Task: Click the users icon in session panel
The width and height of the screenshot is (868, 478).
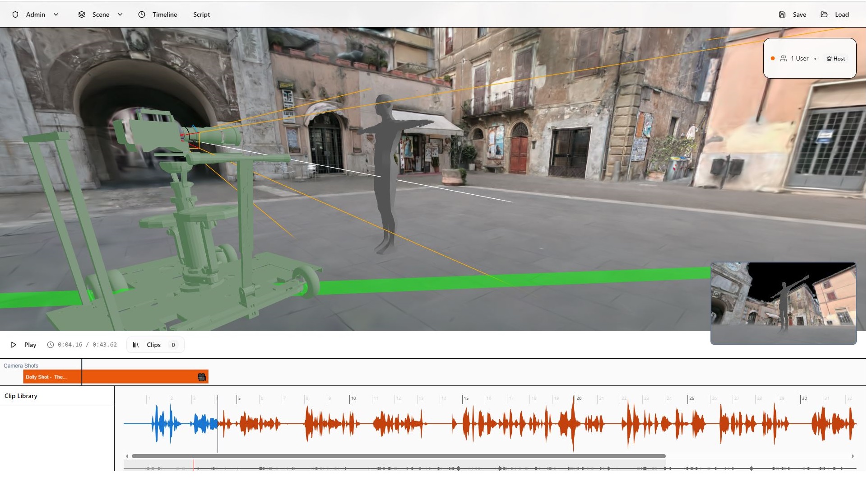Action: [x=784, y=59]
